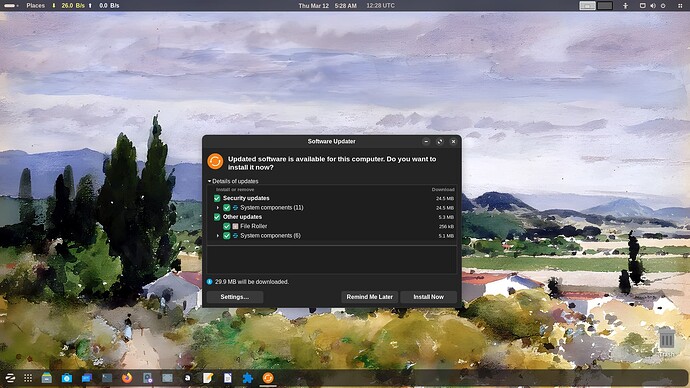Viewport: 690px width, 388px height.
Task: Open the Zorin menu in the taskbar
Action: 10,378
